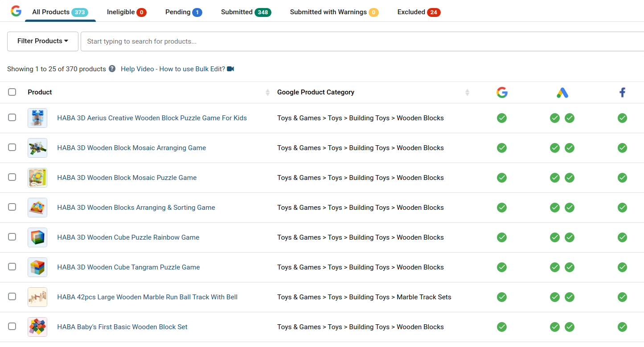644x347 pixels.
Task: Click Facebook checkmark for Cube Tangram Puzzle Game row
Action: click(622, 267)
